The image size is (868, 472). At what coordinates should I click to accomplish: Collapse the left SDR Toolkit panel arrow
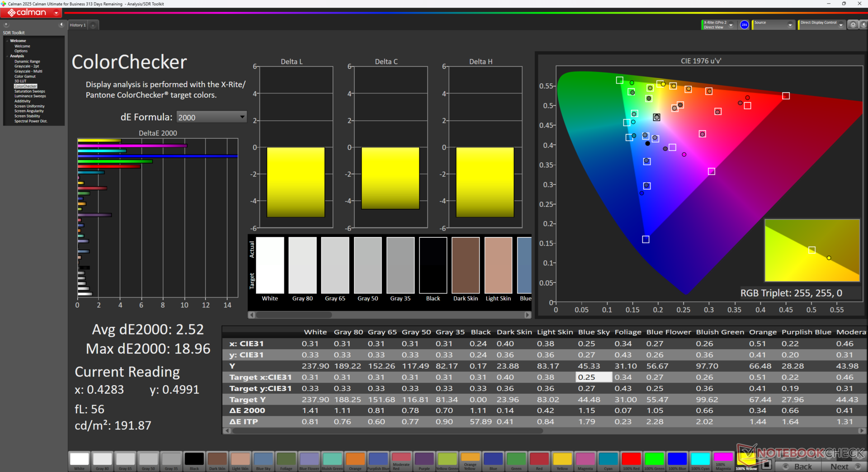[61, 25]
